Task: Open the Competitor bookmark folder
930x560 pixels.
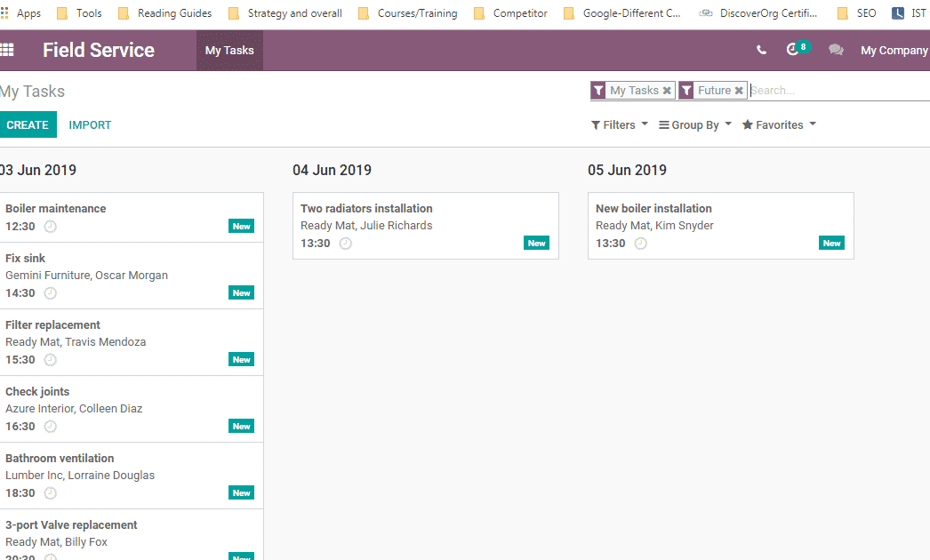Action: [x=510, y=13]
